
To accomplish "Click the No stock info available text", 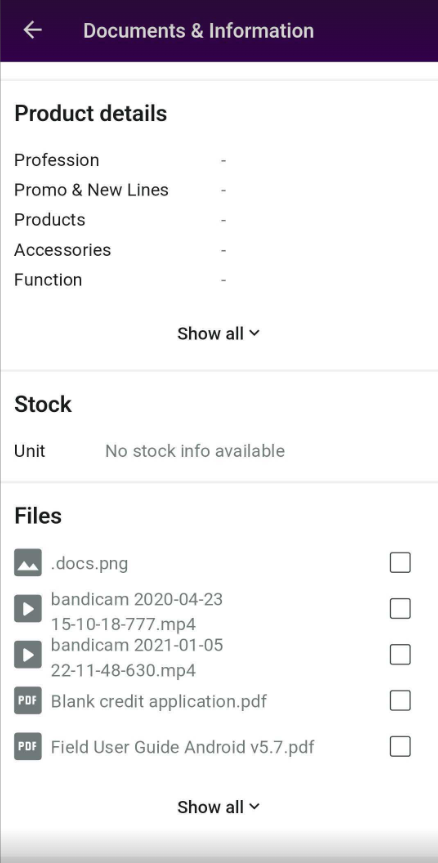I will tap(195, 451).
